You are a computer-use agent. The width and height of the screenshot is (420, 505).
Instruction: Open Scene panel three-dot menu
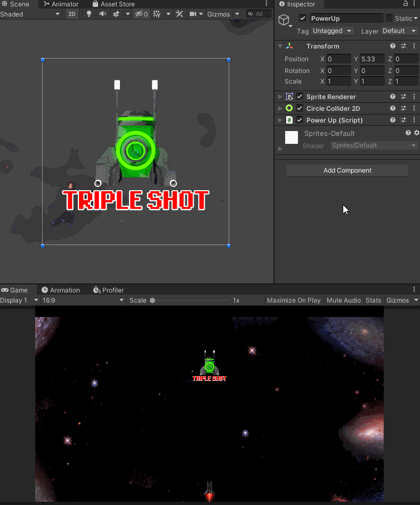(x=266, y=4)
